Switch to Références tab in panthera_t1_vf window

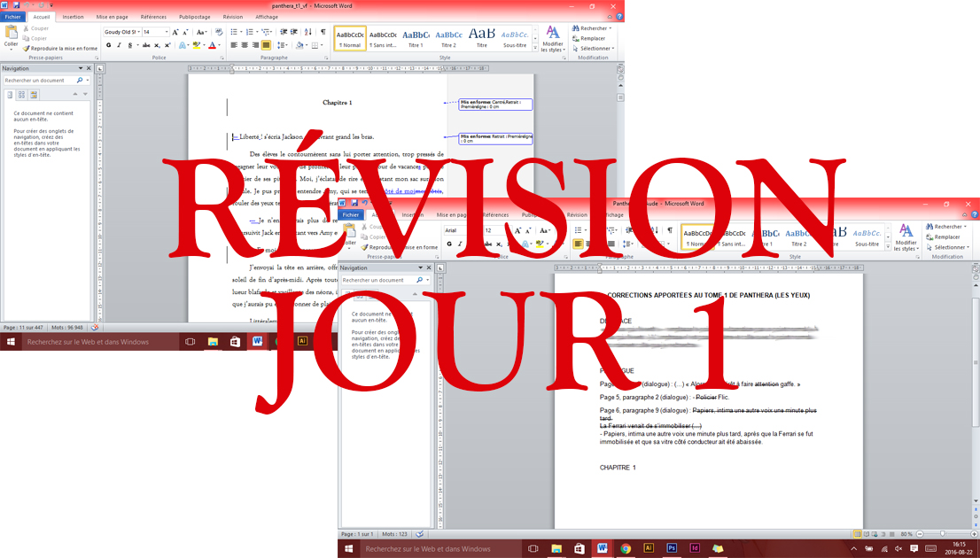[154, 17]
